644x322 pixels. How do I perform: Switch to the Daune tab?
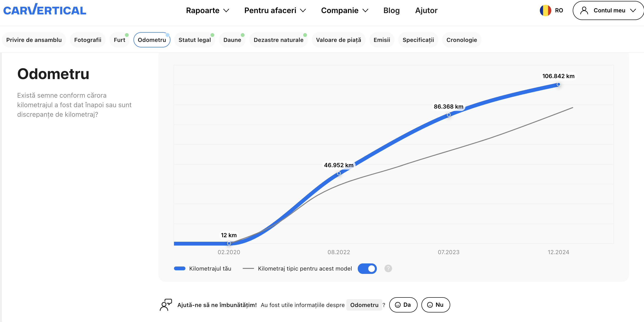tap(232, 40)
